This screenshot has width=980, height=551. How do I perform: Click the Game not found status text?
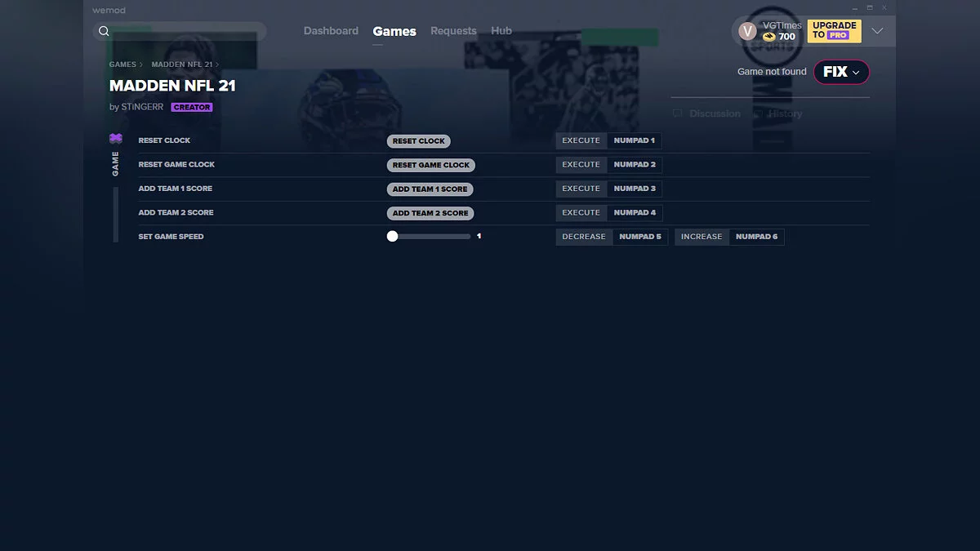coord(772,72)
